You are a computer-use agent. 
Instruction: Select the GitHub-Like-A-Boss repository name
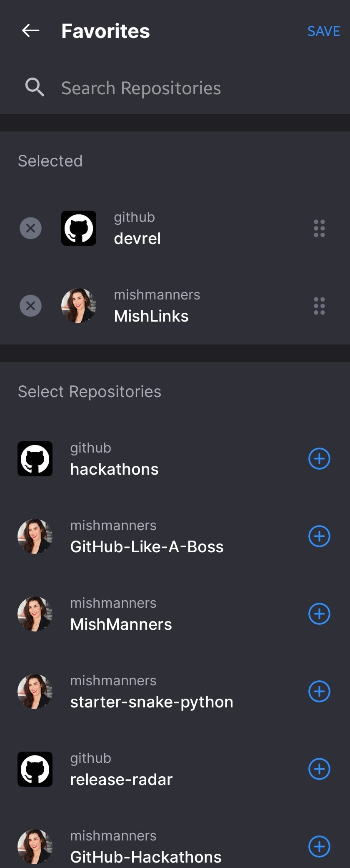147,547
